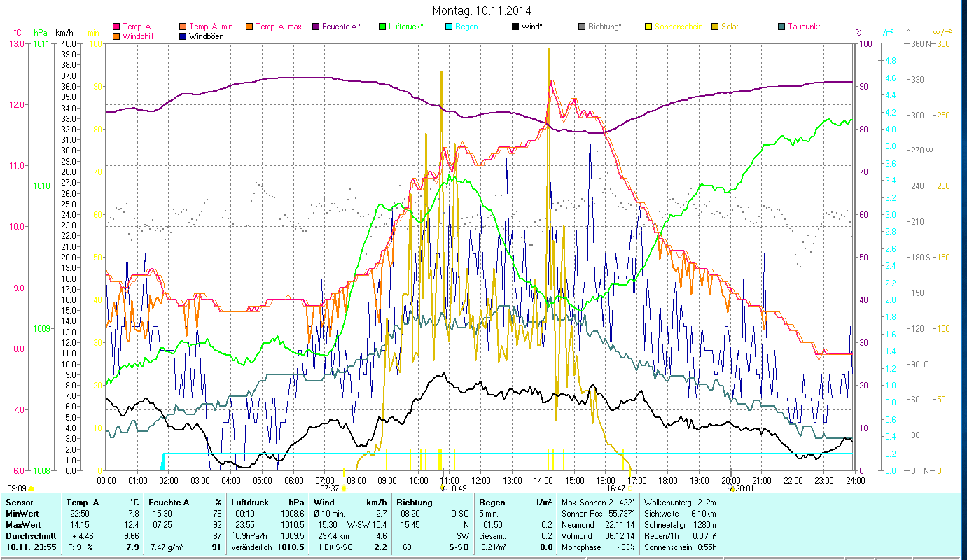
Task: Select the moon marker labeled 20:01
Action: click(732, 489)
